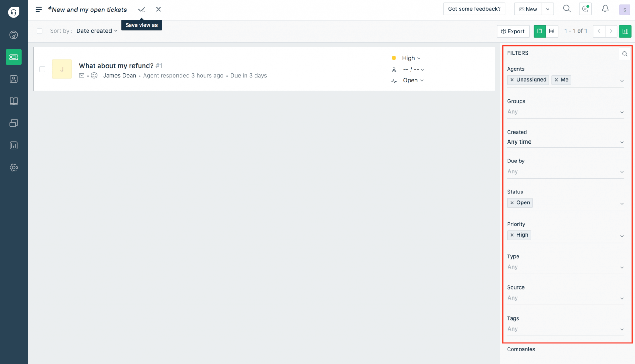Screen dimensions: 635x364
Task: Toggle the Unassigned agent filter
Action: (x=513, y=79)
